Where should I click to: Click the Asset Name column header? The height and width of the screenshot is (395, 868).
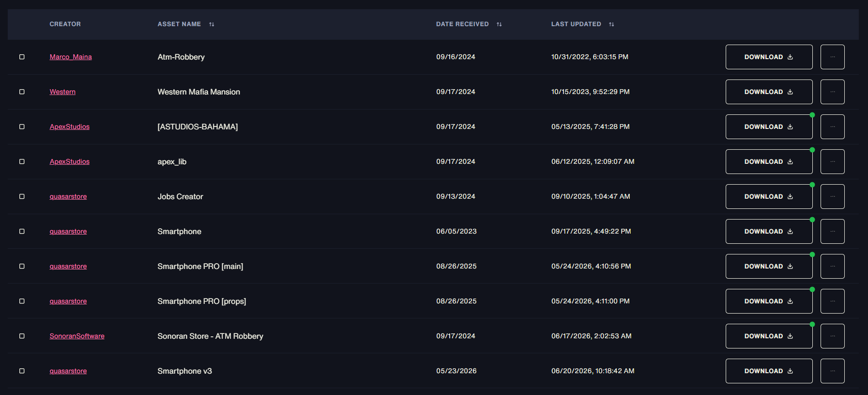coord(179,24)
